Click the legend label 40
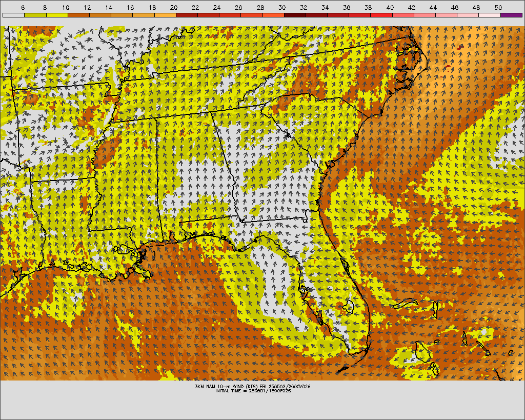525x420 pixels. click(390, 7)
